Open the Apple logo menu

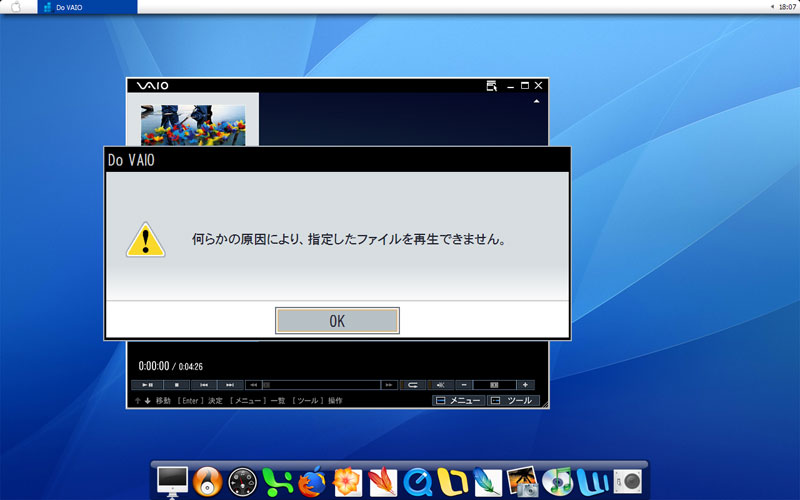coord(16,7)
